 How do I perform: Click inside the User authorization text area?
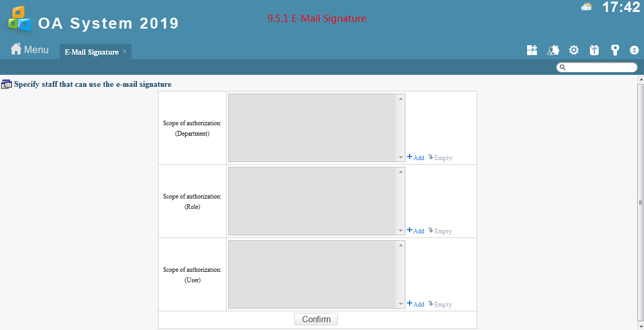(312, 274)
